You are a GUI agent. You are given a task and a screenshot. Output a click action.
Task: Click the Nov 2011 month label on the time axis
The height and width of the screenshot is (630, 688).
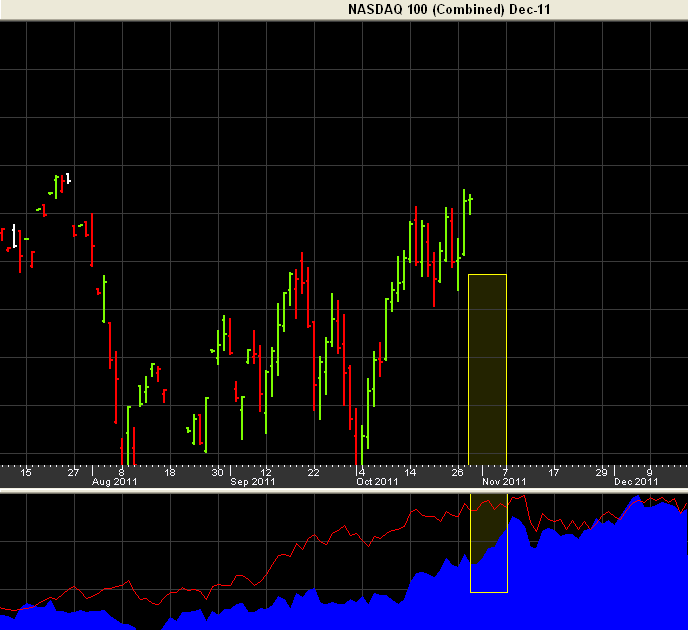pos(504,482)
